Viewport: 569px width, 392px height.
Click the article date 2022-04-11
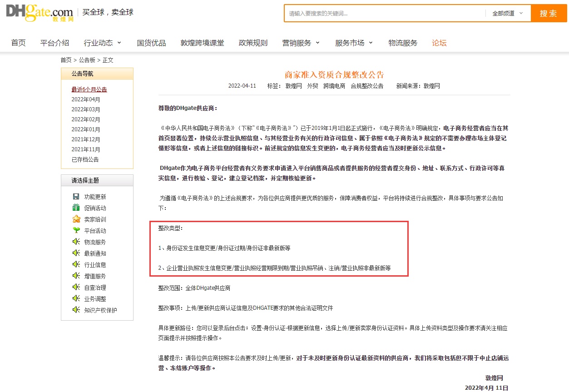pos(242,86)
